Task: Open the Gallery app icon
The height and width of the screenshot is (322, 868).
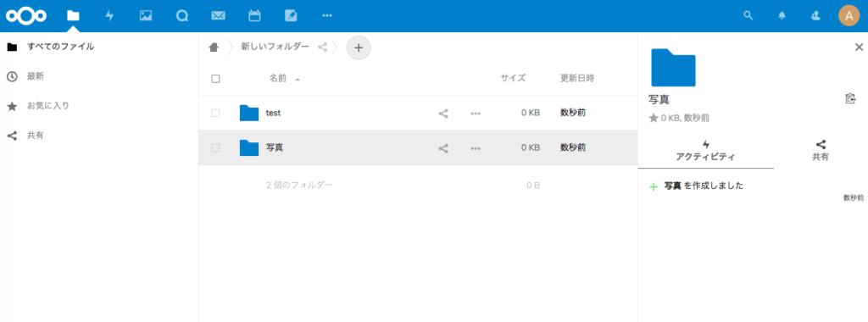Action: [146, 15]
